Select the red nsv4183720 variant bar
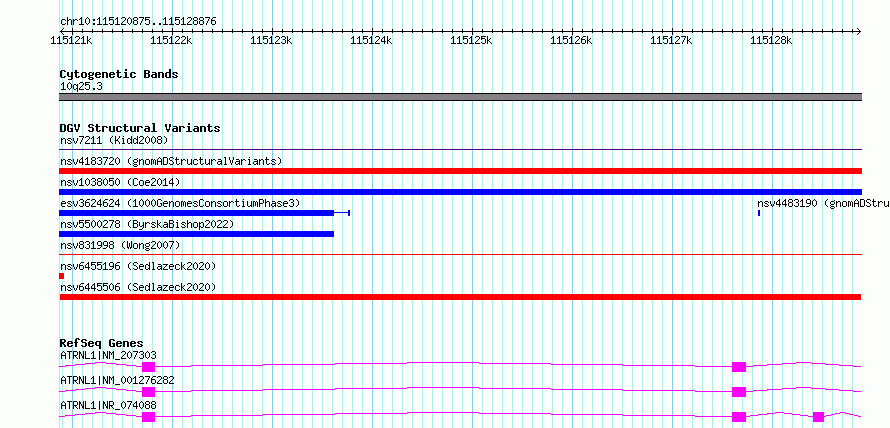 tap(460, 171)
